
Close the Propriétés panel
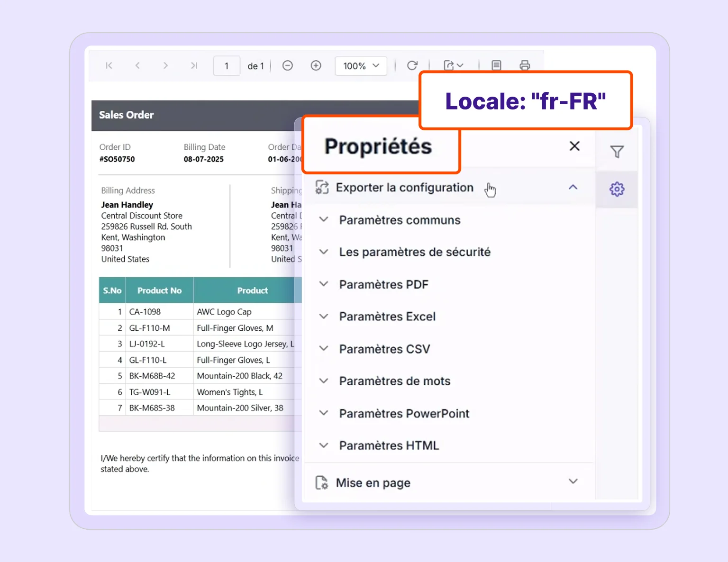[x=574, y=146]
